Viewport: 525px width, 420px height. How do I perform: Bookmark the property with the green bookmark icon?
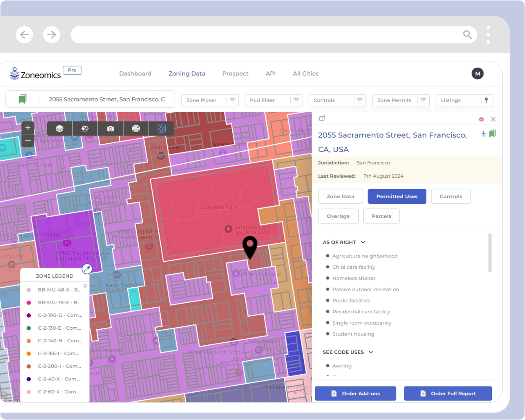[492, 134]
